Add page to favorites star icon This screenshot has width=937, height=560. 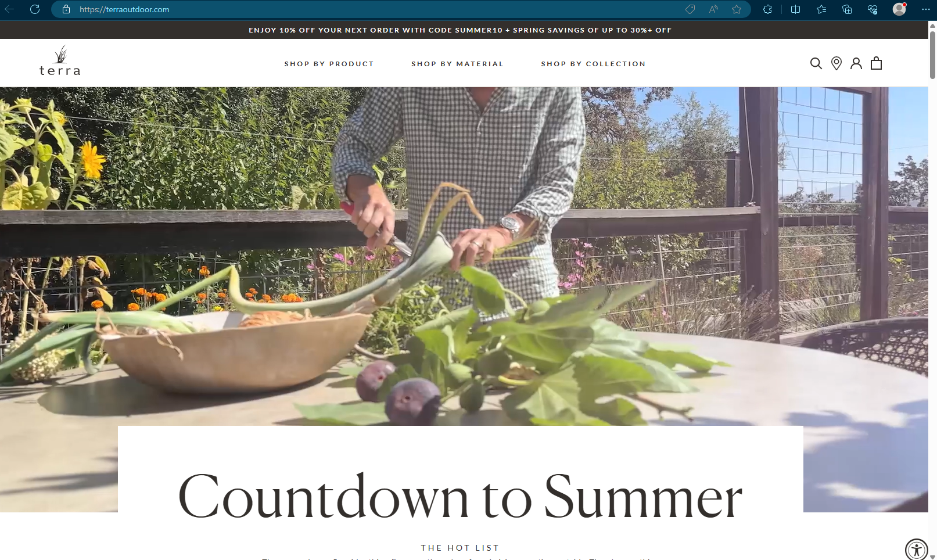737,9
